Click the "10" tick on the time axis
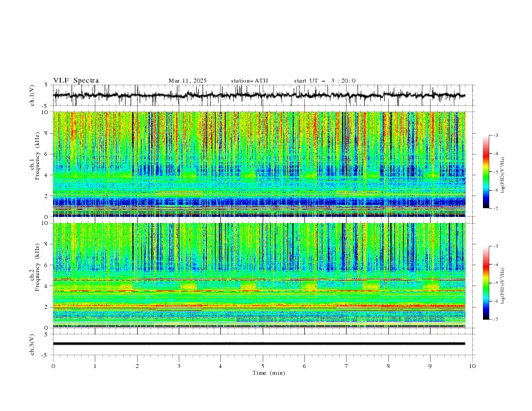Viewport: 532px width, 411px height. click(x=472, y=366)
